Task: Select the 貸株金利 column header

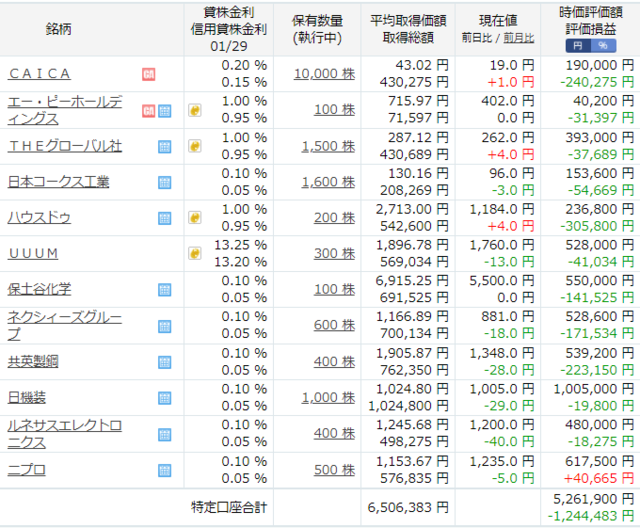Action: [x=229, y=12]
